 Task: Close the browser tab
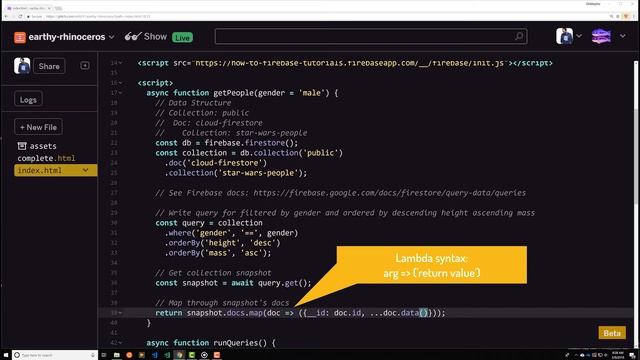tap(49, 8)
